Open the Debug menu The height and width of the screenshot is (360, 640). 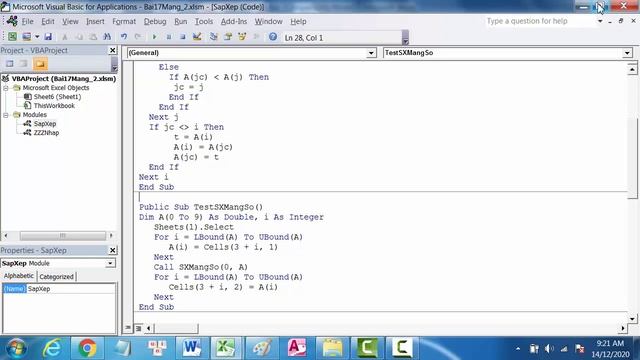coord(155,21)
